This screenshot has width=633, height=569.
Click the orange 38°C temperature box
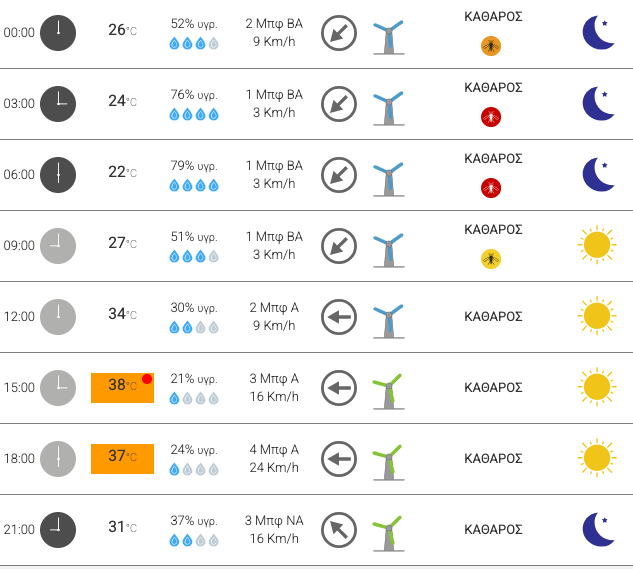(x=122, y=388)
